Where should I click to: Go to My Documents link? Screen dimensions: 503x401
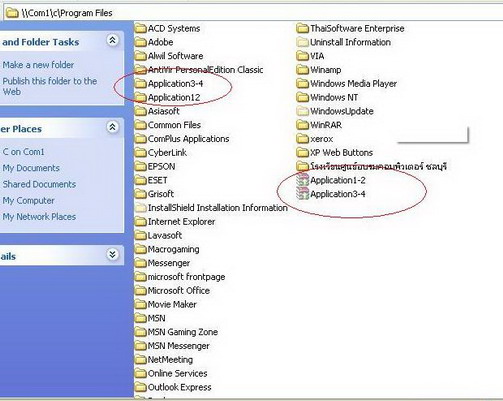[x=31, y=168]
